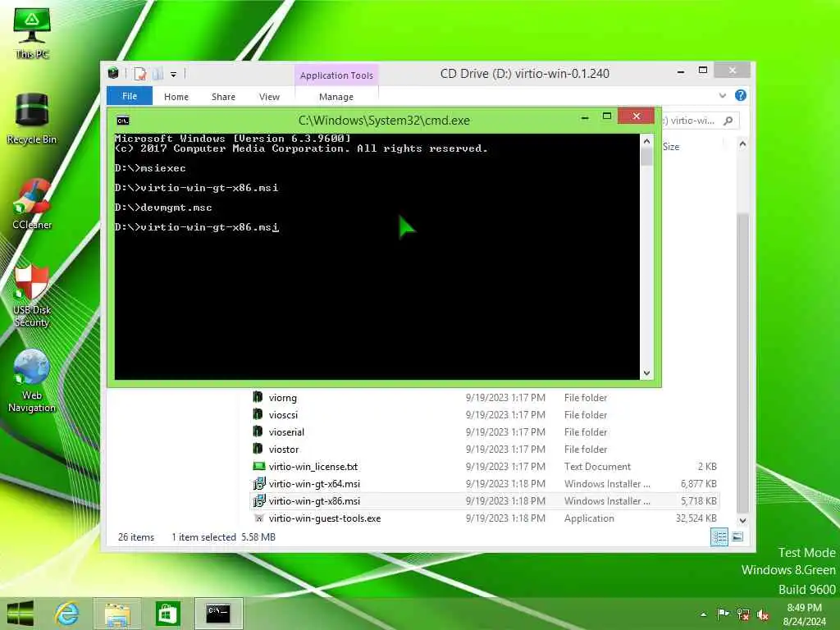Click Explorer file list scroll up arrow
This screenshot has height=630, width=840.
[x=742, y=144]
